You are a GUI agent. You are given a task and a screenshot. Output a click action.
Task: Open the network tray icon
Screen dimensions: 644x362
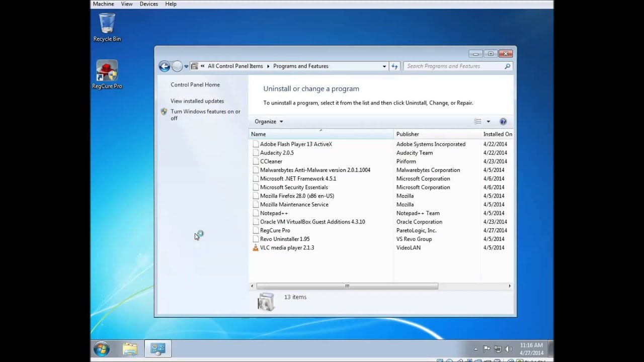point(498,349)
